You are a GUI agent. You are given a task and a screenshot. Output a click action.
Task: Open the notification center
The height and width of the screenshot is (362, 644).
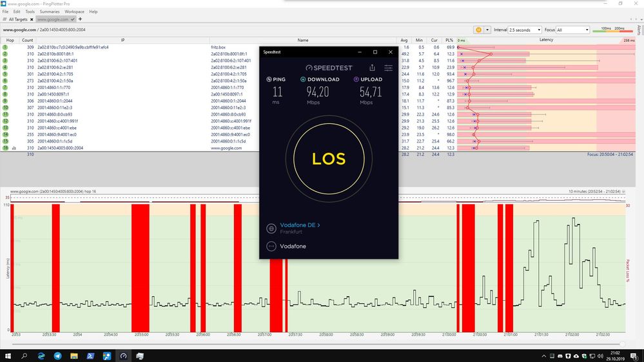(634, 356)
